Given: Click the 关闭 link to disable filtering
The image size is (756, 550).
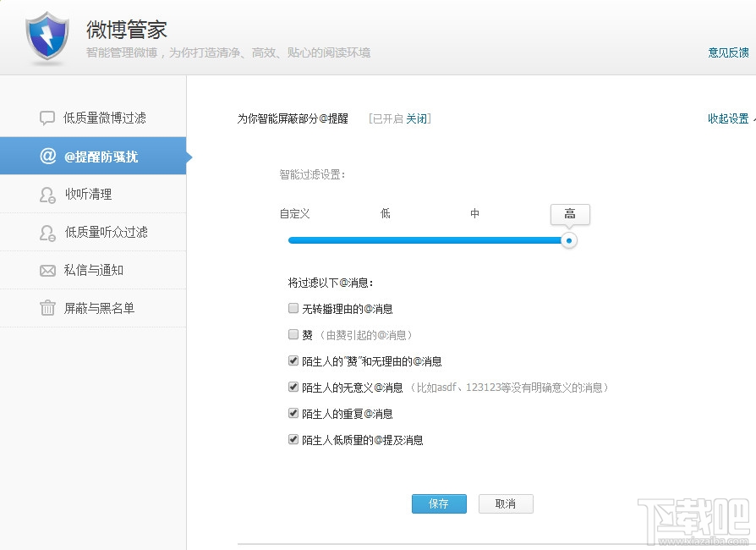Looking at the screenshot, I should coord(417,118).
